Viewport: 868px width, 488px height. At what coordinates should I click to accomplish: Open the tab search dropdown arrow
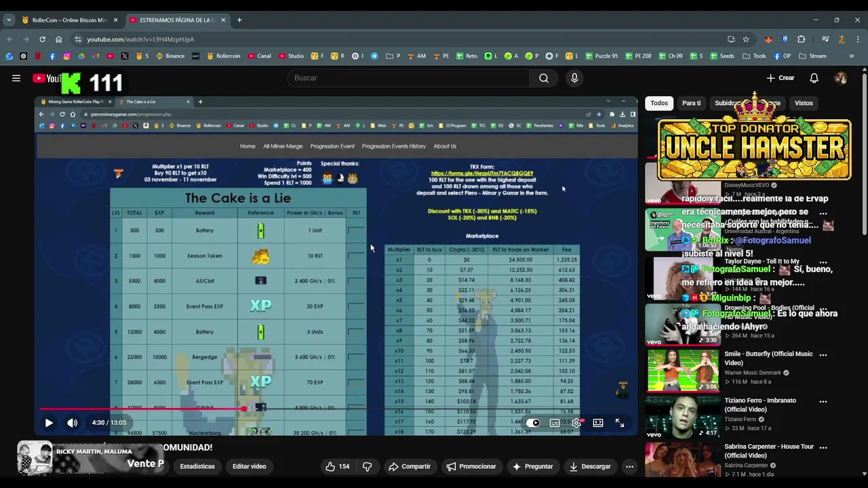click(9, 20)
